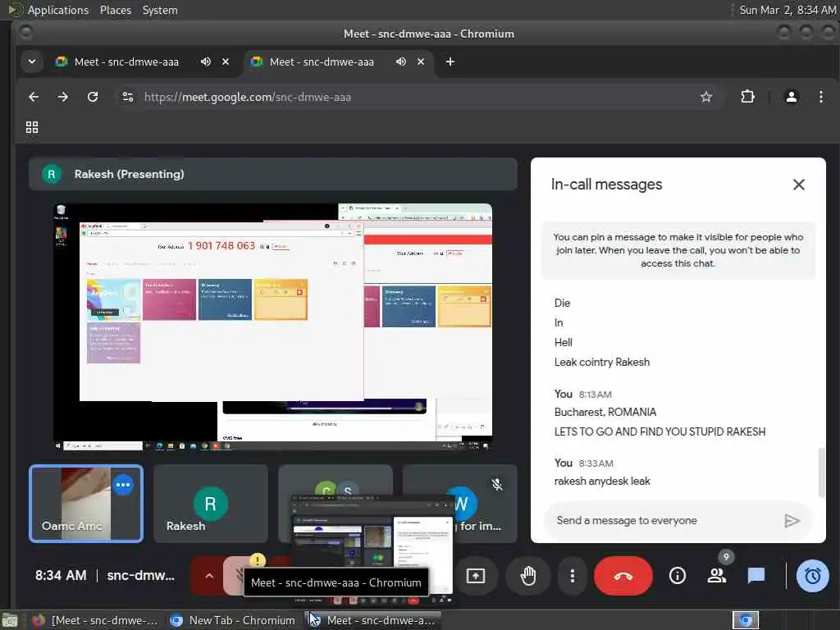Mute audio on the second Meet tab

pyautogui.click(x=400, y=62)
